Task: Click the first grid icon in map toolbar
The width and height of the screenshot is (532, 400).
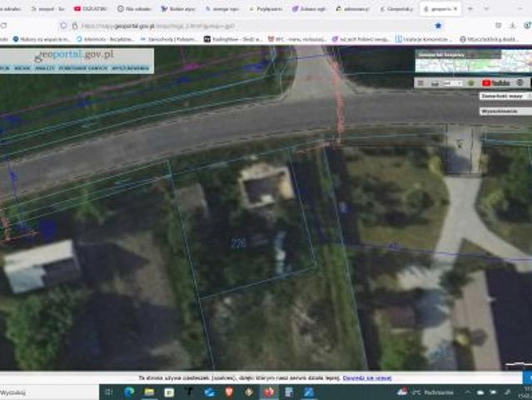Action: [x=420, y=82]
